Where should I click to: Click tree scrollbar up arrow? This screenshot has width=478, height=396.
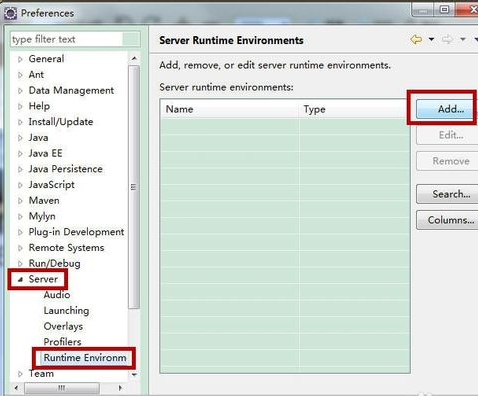(x=134, y=58)
